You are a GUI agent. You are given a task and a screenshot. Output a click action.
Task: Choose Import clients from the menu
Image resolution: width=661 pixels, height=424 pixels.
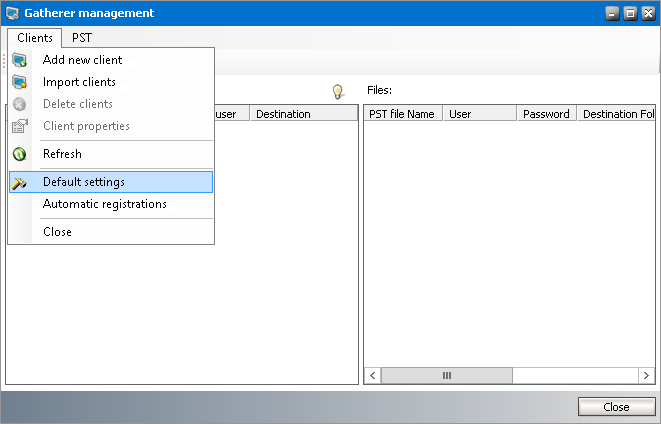coord(79,82)
